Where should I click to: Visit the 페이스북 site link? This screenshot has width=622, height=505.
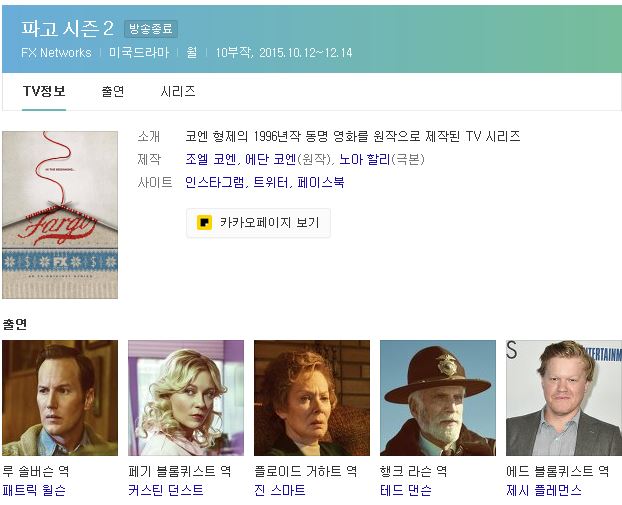[x=321, y=182]
